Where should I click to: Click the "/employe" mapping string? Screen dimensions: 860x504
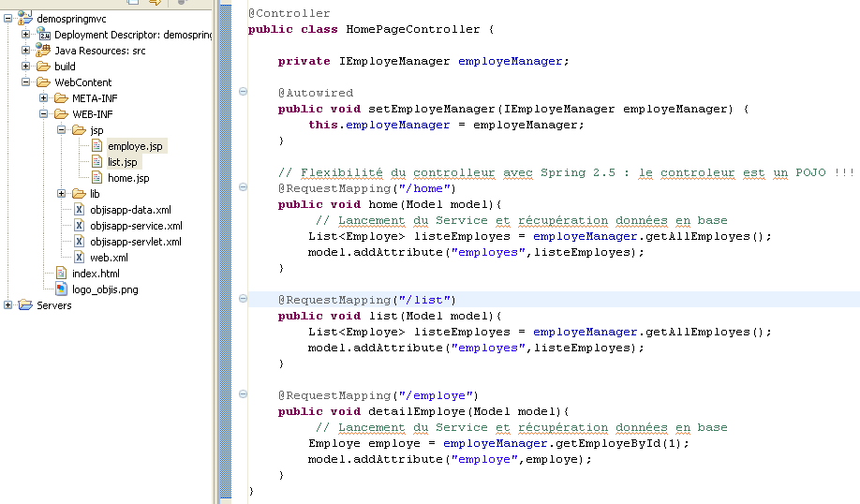click(x=435, y=395)
